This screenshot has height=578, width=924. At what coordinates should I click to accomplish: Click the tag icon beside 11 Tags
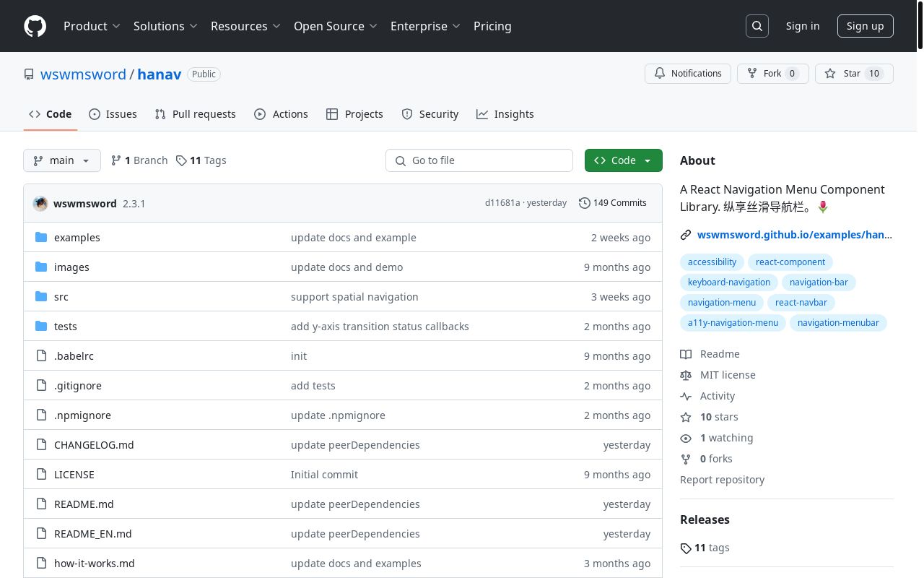click(x=181, y=160)
